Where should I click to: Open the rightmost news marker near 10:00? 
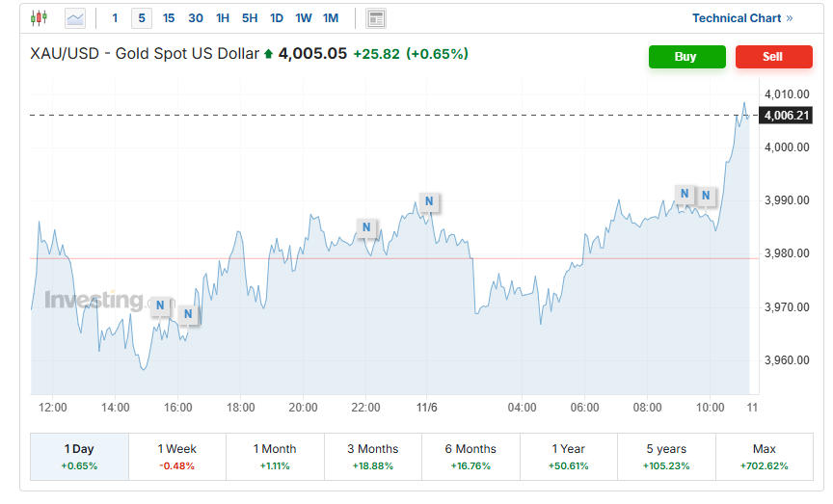pyautogui.click(x=706, y=197)
